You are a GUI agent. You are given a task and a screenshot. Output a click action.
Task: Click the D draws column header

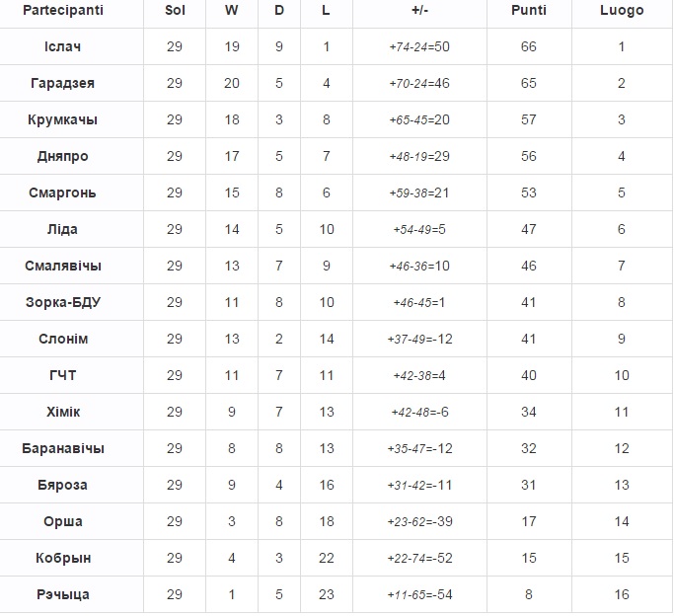tap(279, 11)
